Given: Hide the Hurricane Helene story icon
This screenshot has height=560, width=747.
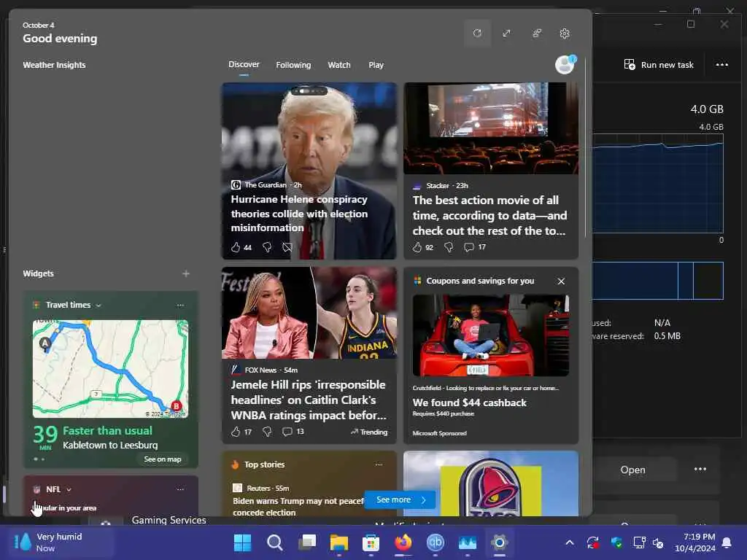Looking at the screenshot, I should pos(287,247).
